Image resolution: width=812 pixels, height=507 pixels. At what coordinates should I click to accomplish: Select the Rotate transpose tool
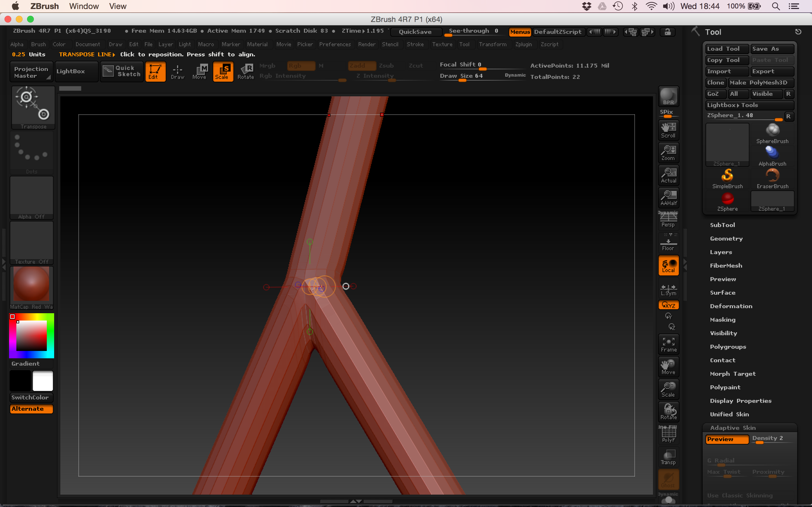coord(246,71)
